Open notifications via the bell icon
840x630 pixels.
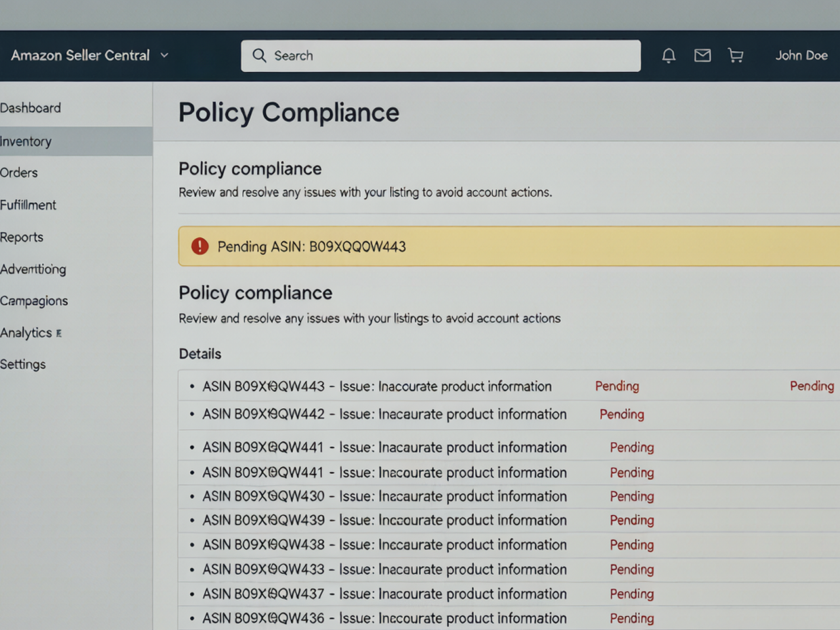[x=669, y=56]
